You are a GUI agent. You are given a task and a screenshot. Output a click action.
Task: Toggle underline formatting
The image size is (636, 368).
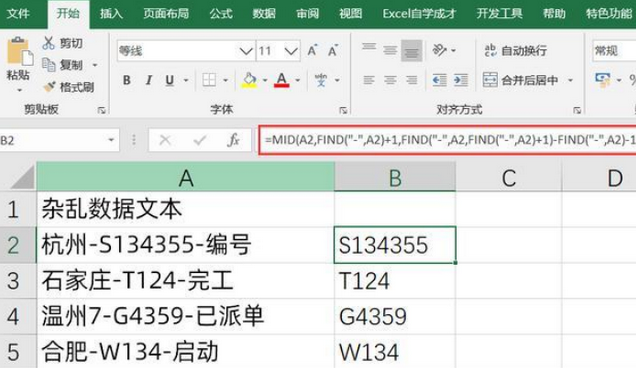[x=170, y=80]
